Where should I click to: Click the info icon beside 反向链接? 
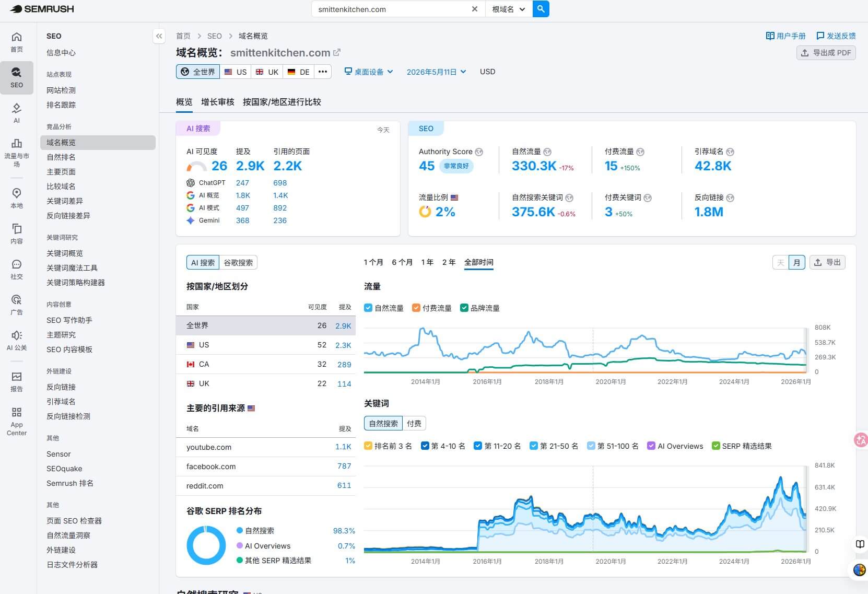tap(730, 198)
